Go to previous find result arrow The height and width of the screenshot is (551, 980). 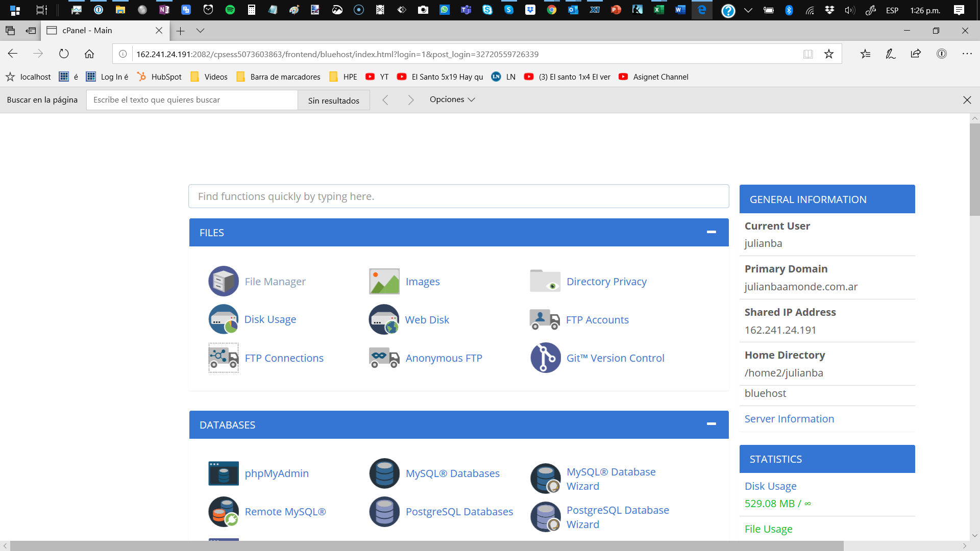tap(385, 100)
